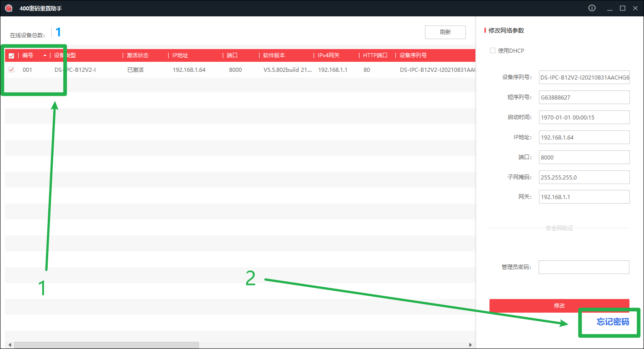Sort by the IP地址 column header
The height and width of the screenshot is (349, 644).
[180, 55]
